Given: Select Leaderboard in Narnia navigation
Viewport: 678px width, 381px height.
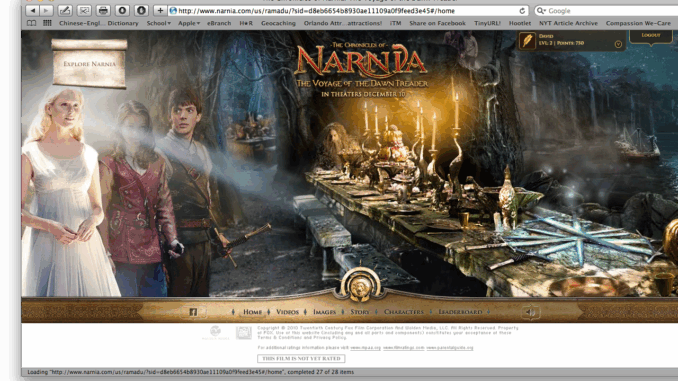Looking at the screenshot, I should coord(460,312).
